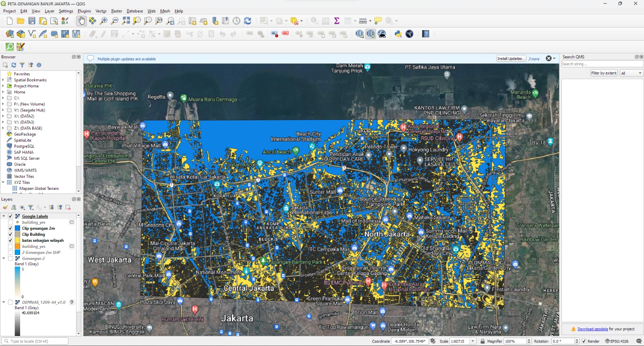
Task: Click the Install Updates button
Action: tap(511, 59)
